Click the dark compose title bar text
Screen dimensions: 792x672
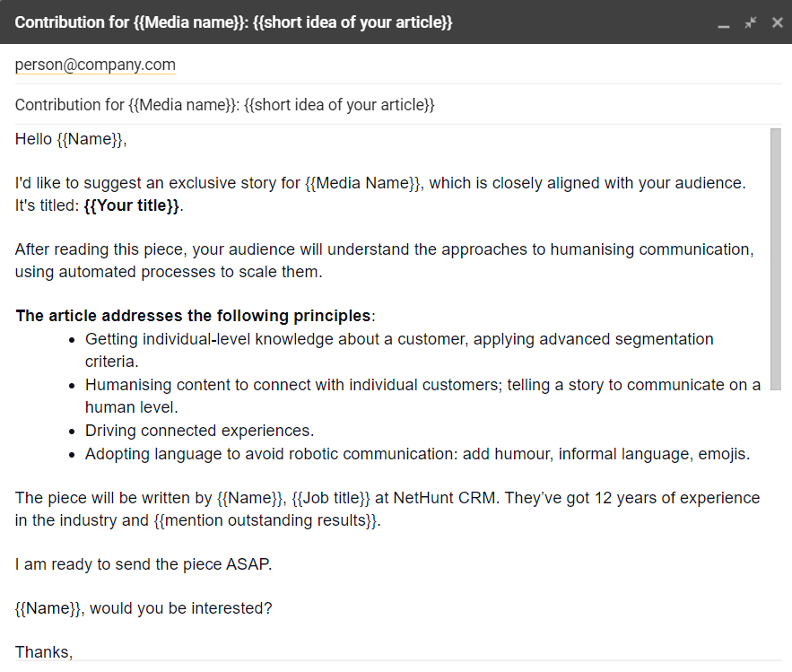click(x=233, y=22)
